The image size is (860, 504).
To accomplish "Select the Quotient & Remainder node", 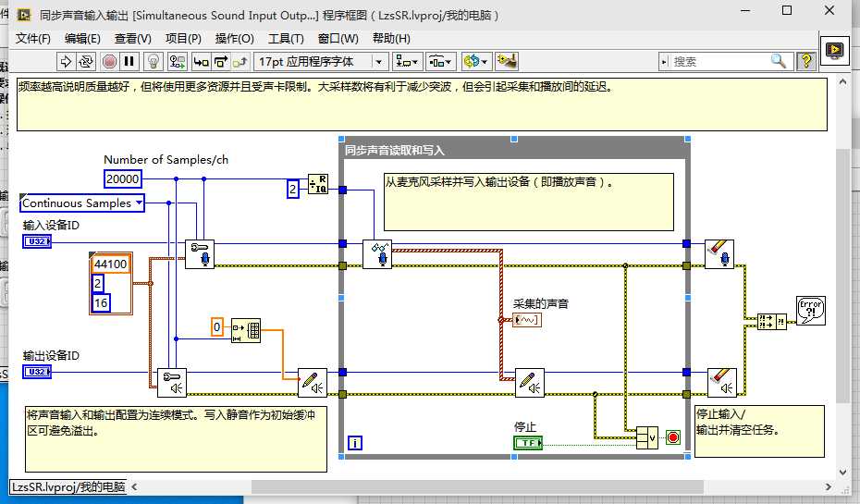I will click(318, 184).
